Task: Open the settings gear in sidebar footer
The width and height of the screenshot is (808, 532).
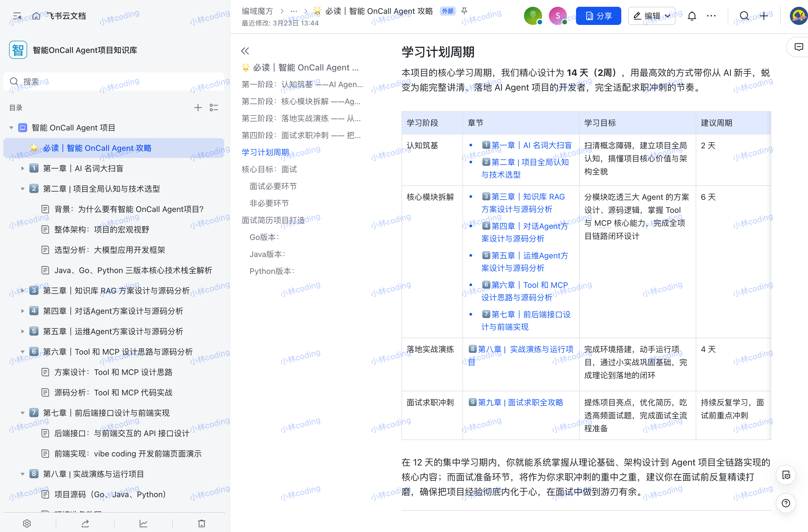Action: [27, 523]
